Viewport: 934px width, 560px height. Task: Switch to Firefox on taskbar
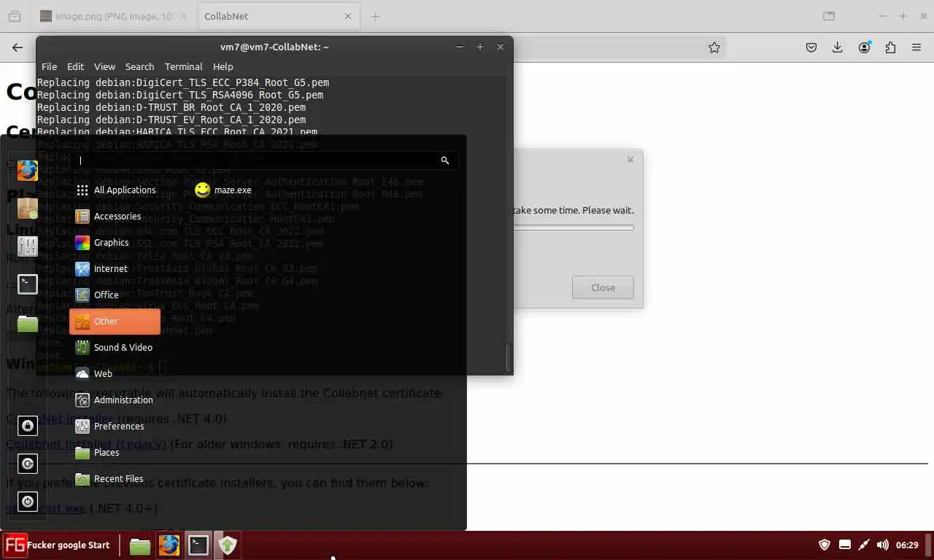[x=169, y=545]
